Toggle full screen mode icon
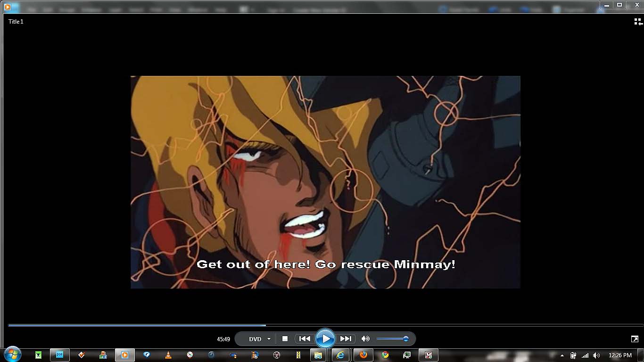 [635, 339]
